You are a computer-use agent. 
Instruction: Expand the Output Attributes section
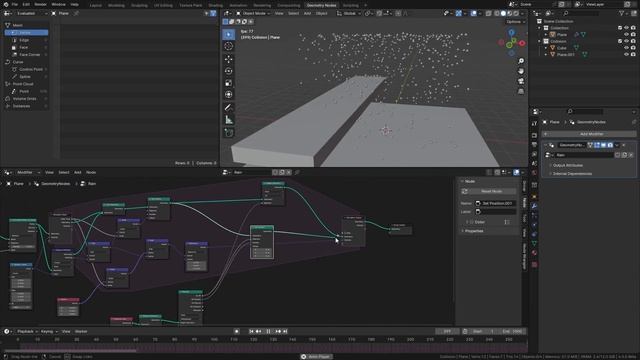point(567,165)
